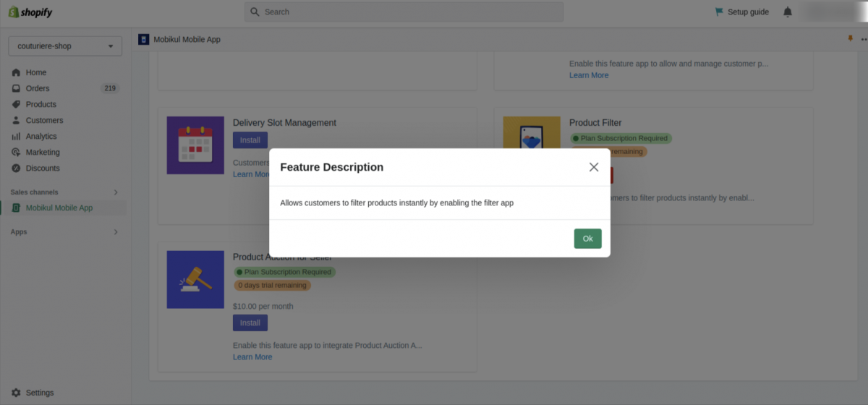Open Settings gear at bottom of sidebar
Image resolution: width=868 pixels, height=405 pixels.
(x=16, y=393)
